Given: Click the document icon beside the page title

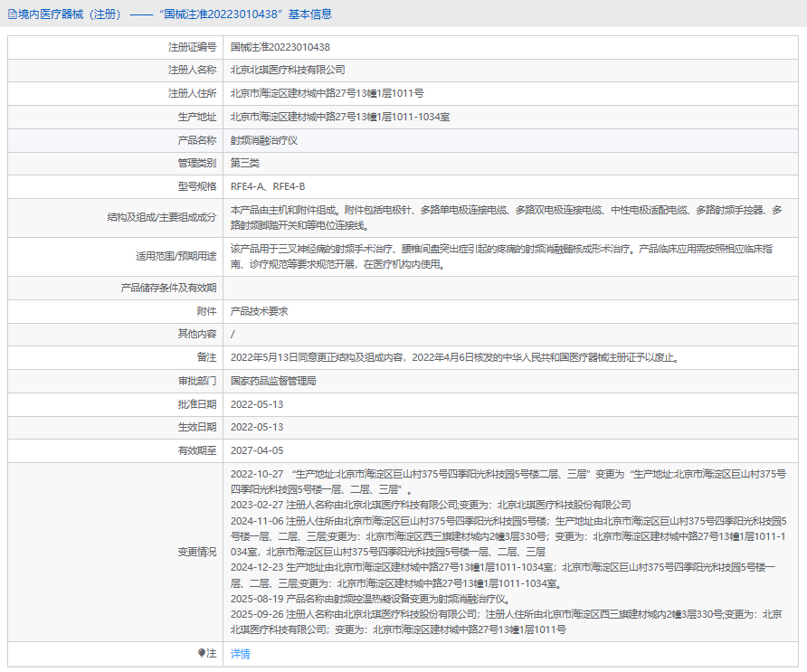Looking at the screenshot, I should (13, 14).
